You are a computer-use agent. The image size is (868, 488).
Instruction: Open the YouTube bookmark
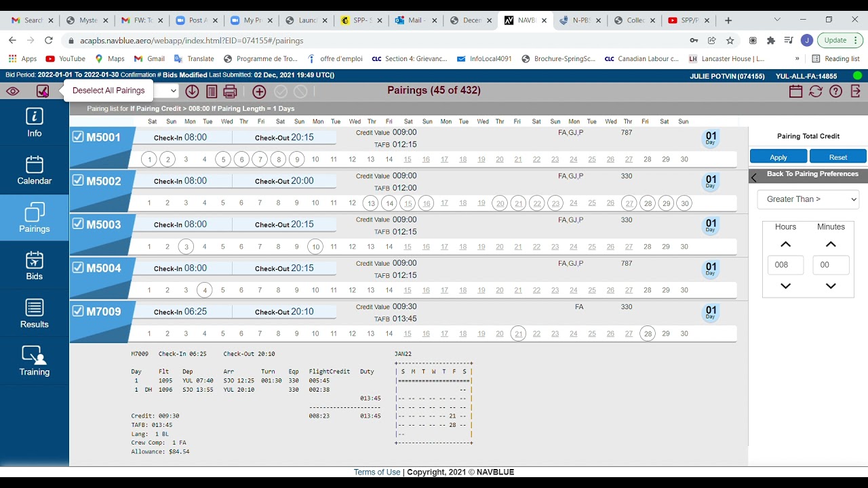(66, 59)
